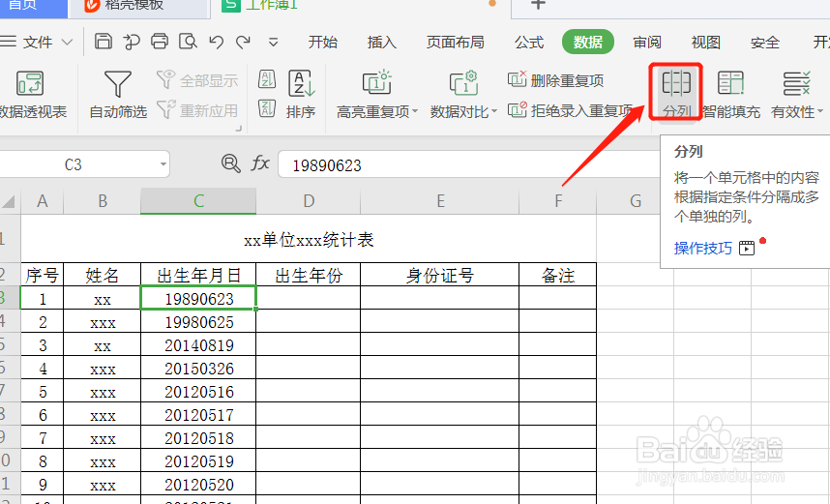Image resolution: width=830 pixels, height=504 pixels.
Task: Switch to the 视图 ribbon tab
Action: click(x=705, y=42)
